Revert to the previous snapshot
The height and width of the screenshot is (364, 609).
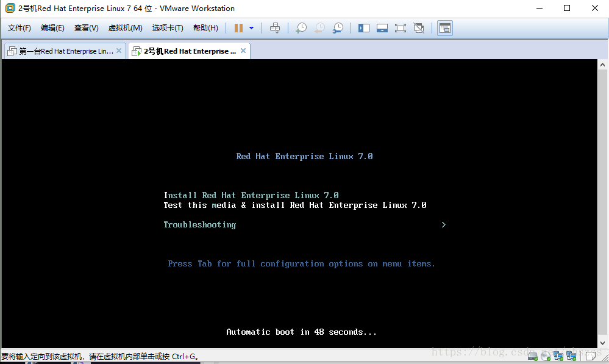point(319,28)
